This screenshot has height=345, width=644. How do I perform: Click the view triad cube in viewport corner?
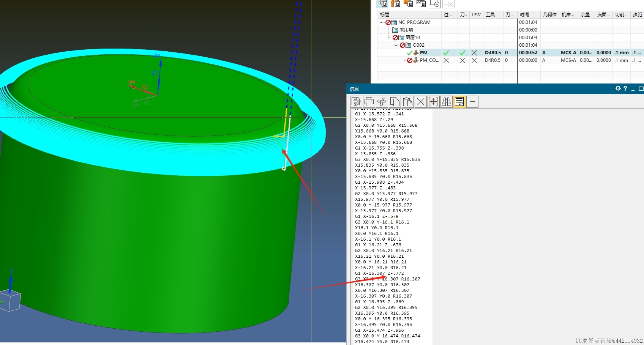pyautogui.click(x=10, y=301)
